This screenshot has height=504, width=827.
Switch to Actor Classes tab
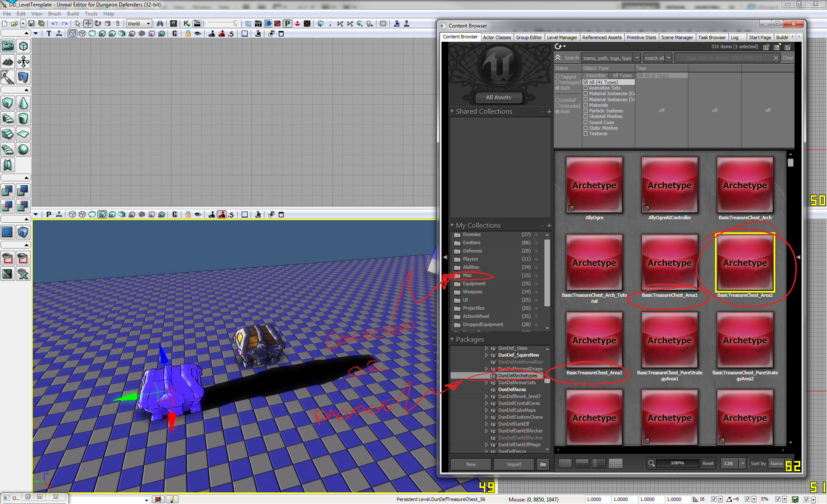[497, 37]
